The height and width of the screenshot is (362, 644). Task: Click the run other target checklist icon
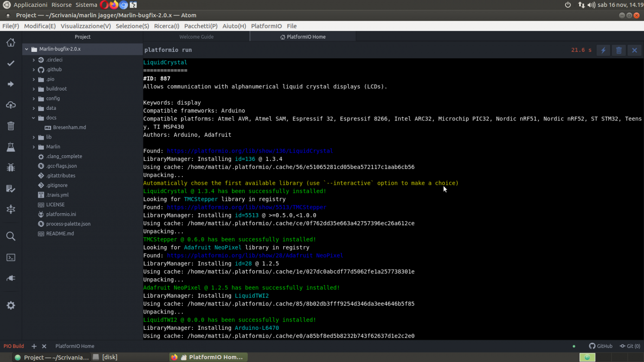coord(11,189)
